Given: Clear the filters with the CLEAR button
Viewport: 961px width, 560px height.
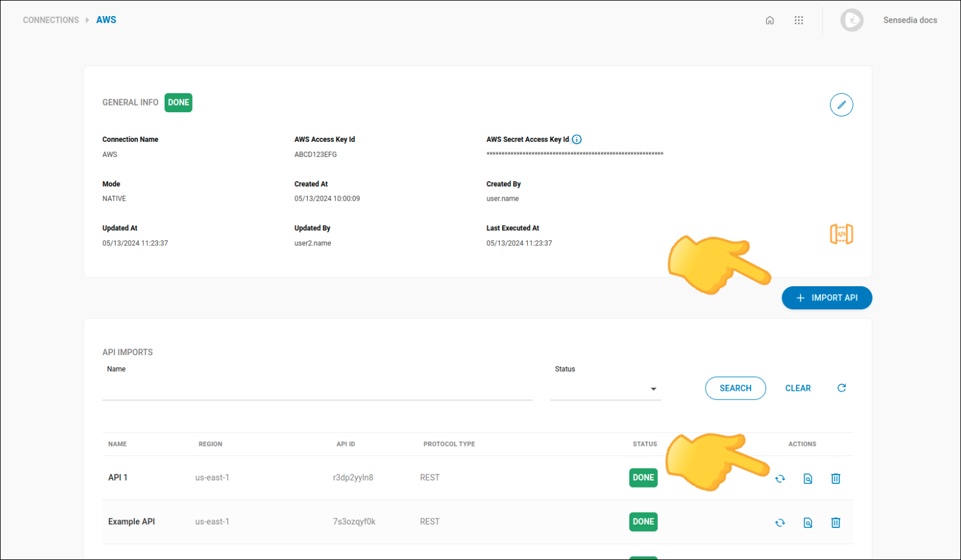Looking at the screenshot, I should coord(798,388).
